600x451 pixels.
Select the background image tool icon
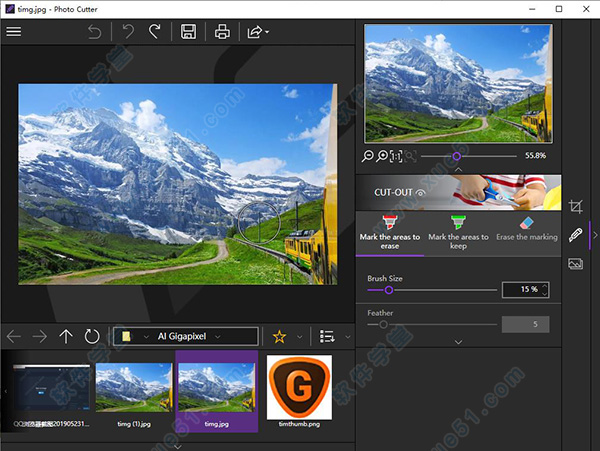[x=575, y=263]
